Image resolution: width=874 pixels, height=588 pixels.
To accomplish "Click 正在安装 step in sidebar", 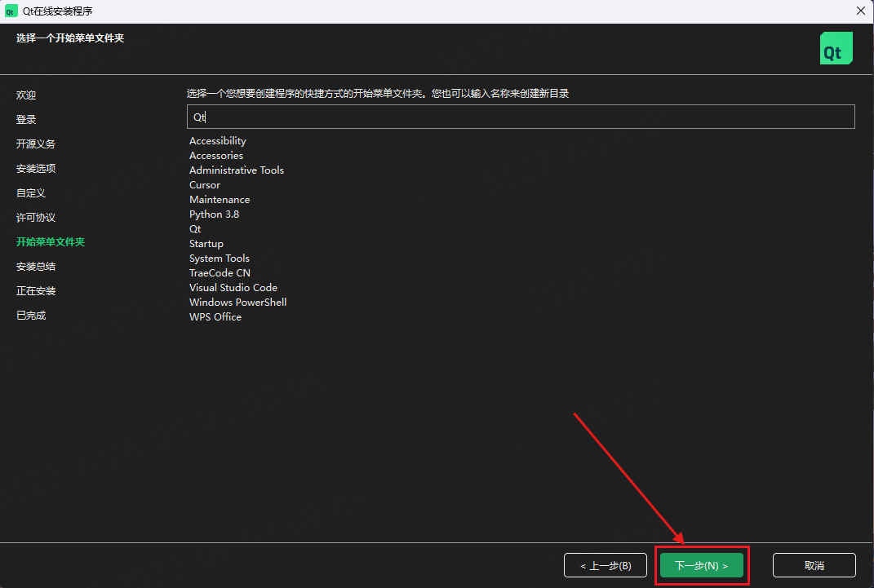I will point(36,291).
